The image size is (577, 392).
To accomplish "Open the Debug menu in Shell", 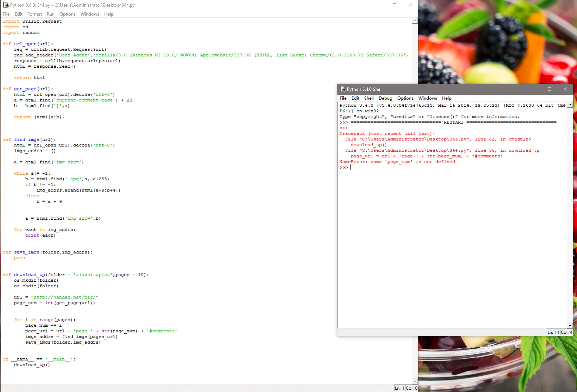I will coord(385,98).
